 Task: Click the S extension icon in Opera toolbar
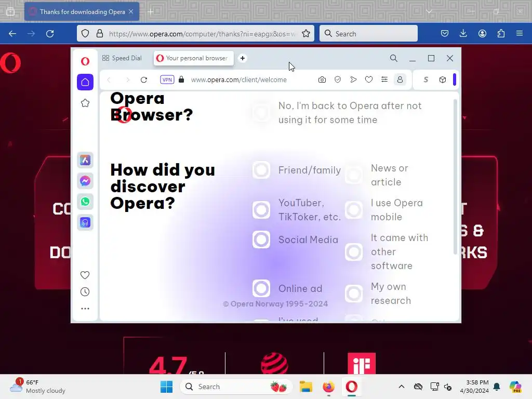coord(426,79)
